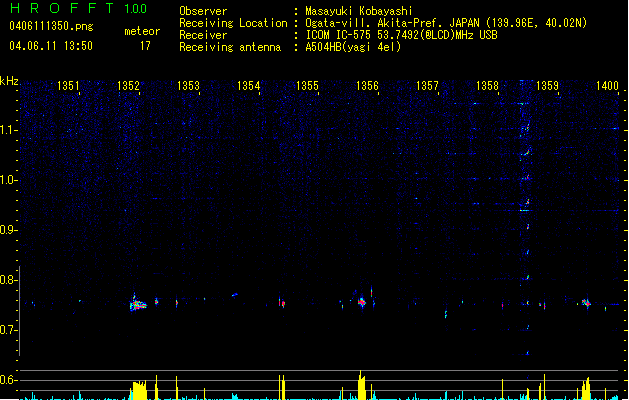Click the 0.8 kHz axis label
The height and width of the screenshot is (400, 629).
pos(9,280)
